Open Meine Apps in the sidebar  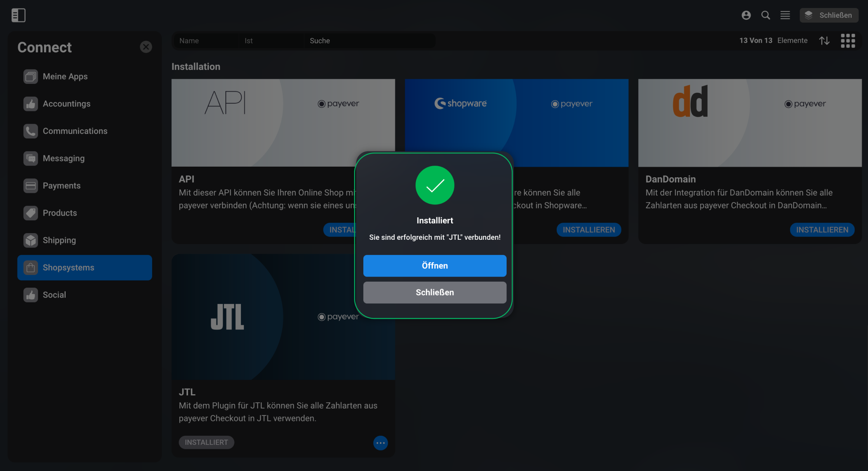pyautogui.click(x=85, y=76)
